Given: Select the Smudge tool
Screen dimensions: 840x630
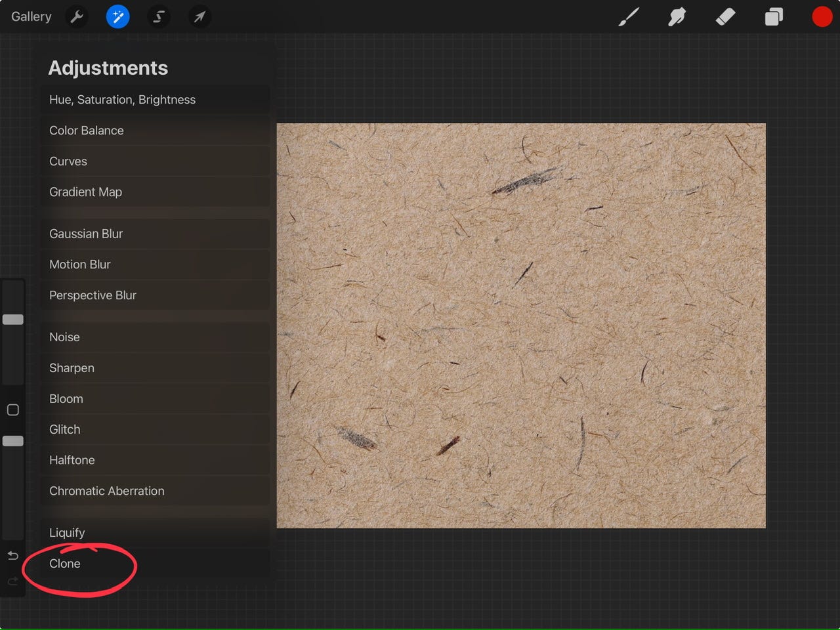Looking at the screenshot, I should click(677, 16).
